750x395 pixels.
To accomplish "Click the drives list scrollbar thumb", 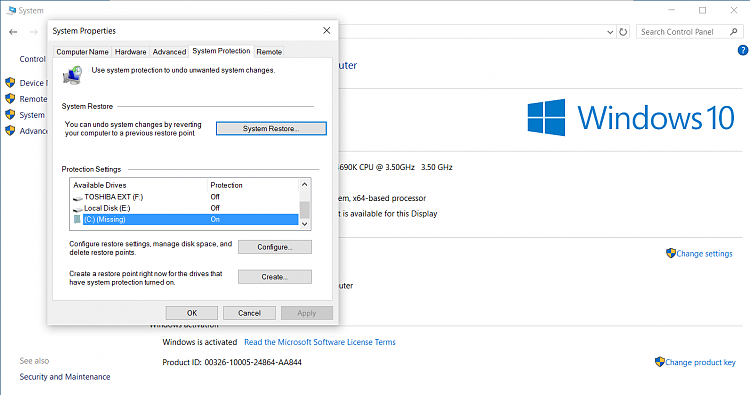I will [x=305, y=209].
